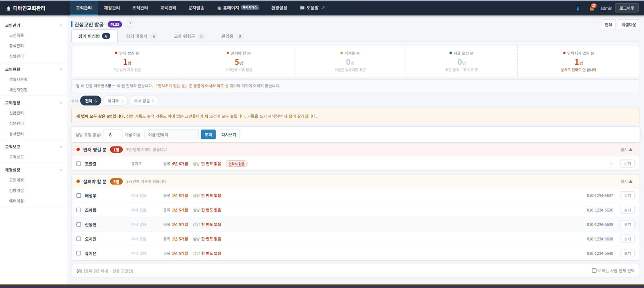Filter by 유치부 department chip
The height and width of the screenshot is (288, 644).
116,101
